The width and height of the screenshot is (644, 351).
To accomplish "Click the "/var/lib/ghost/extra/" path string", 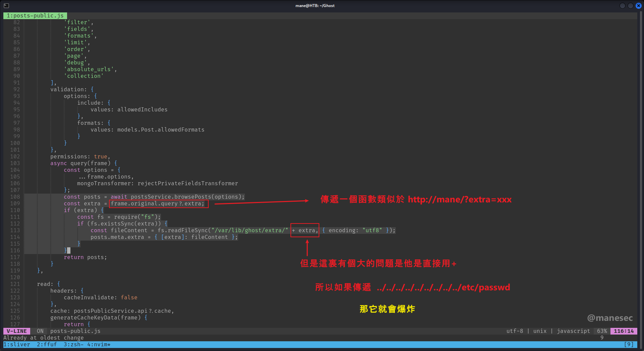I will [250, 231].
